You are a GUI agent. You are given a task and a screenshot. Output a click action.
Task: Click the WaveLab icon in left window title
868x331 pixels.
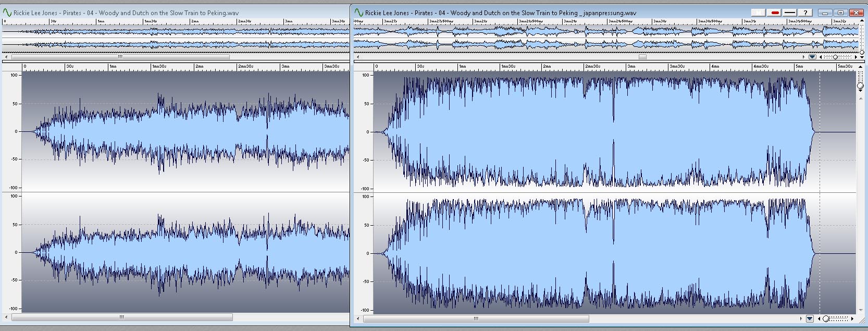[7, 13]
